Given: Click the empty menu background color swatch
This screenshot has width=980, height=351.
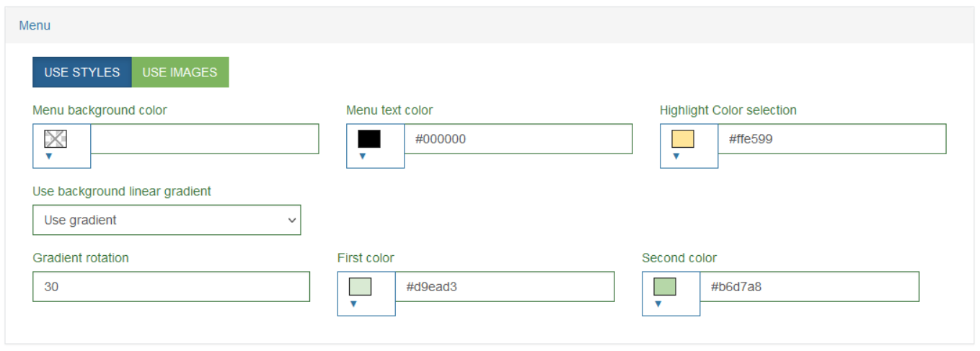Looking at the screenshot, I should pyautogui.click(x=56, y=139).
